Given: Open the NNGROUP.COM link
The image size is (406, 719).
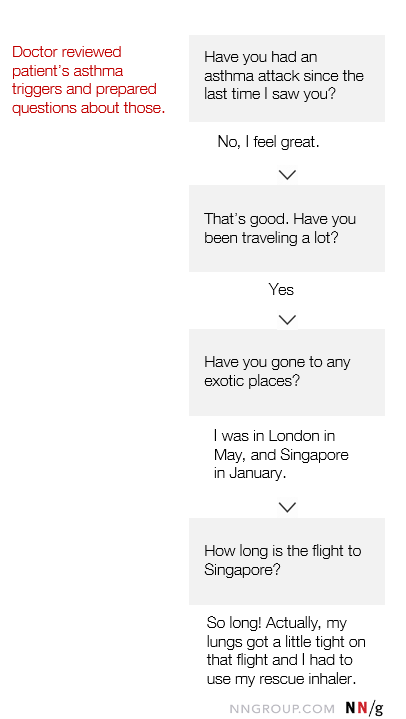Looking at the screenshot, I should click(282, 708).
